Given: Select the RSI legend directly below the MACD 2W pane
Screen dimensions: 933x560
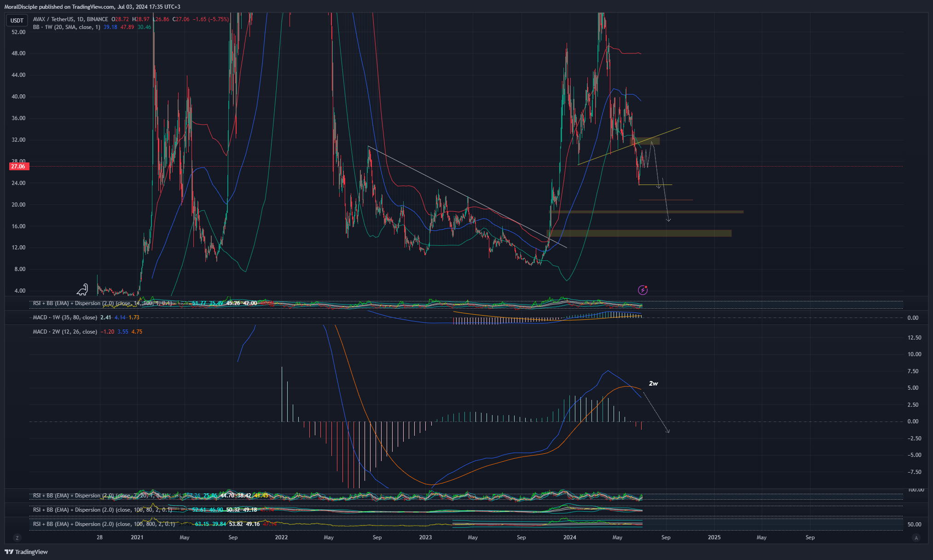Looking at the screenshot, I should point(100,496).
